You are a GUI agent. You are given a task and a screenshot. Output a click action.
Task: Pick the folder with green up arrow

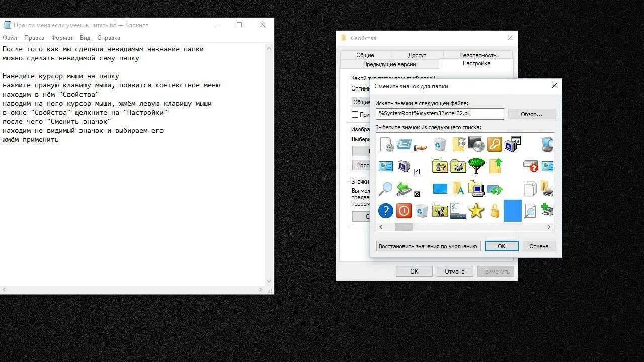[x=496, y=166]
